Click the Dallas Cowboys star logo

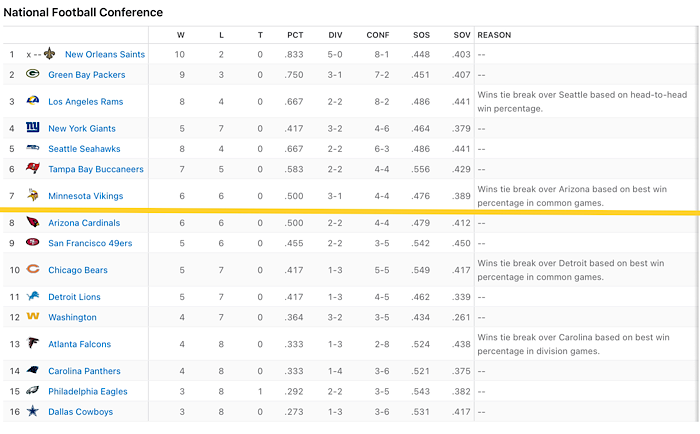pyautogui.click(x=33, y=411)
